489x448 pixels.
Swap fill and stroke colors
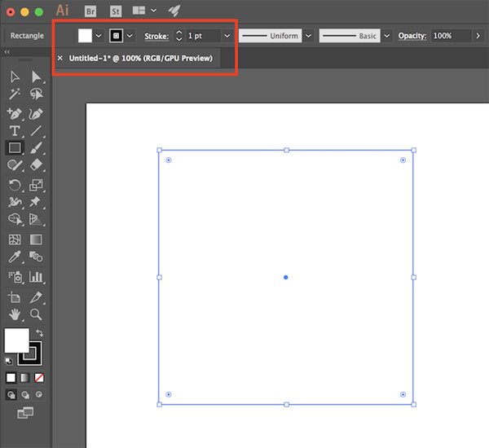(39, 333)
